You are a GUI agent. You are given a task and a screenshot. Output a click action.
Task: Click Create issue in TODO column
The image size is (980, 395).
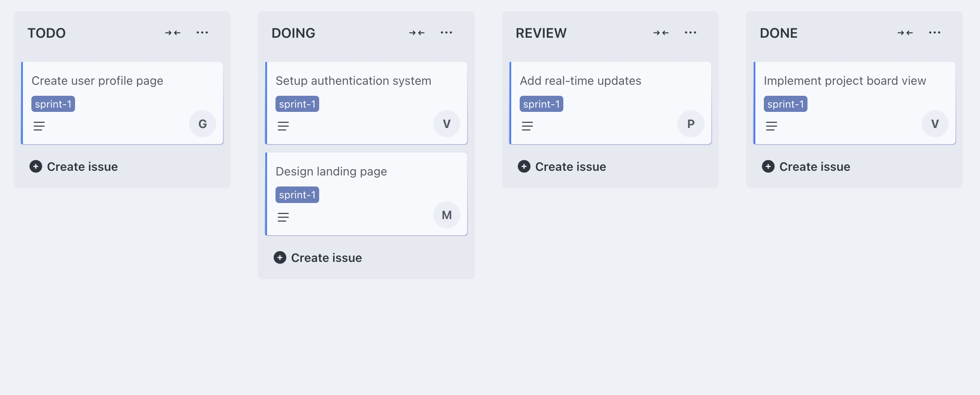74,167
